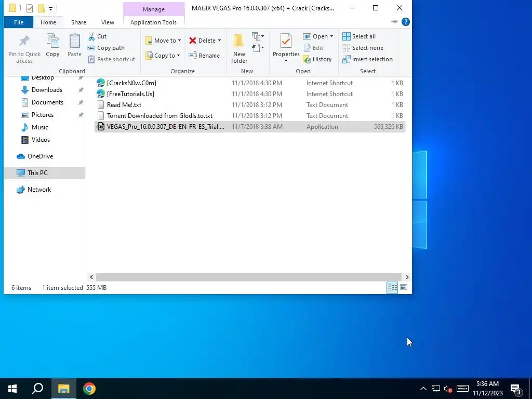Open Customize Quick Access Toolbar dropdown

click(50, 8)
